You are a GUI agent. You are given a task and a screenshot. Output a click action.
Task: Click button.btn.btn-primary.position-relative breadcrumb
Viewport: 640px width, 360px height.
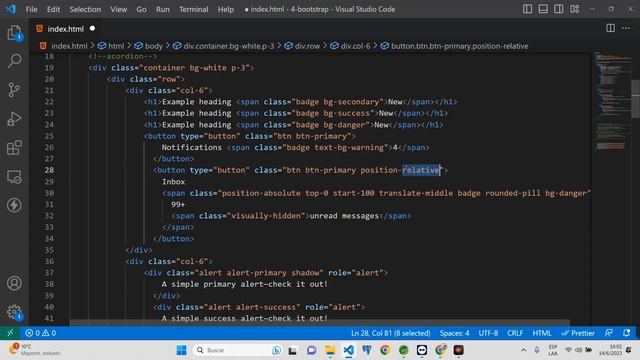click(x=460, y=46)
